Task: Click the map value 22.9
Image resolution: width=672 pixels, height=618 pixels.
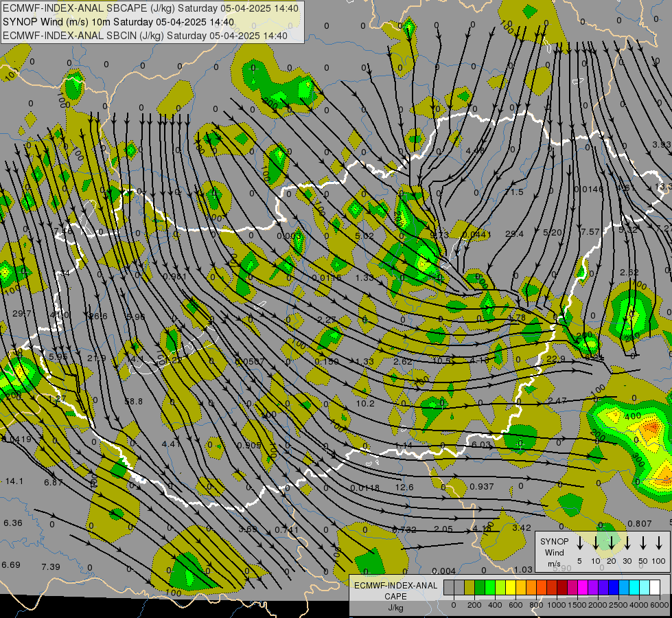Action: pyautogui.click(x=556, y=358)
